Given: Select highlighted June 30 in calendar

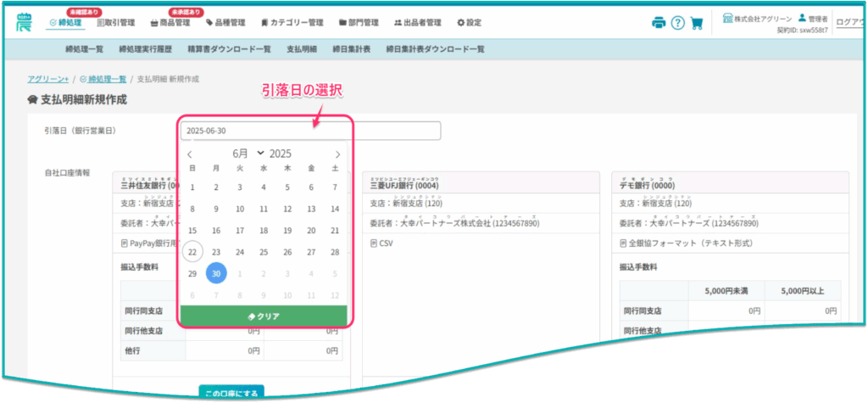Looking at the screenshot, I should (x=216, y=274).
